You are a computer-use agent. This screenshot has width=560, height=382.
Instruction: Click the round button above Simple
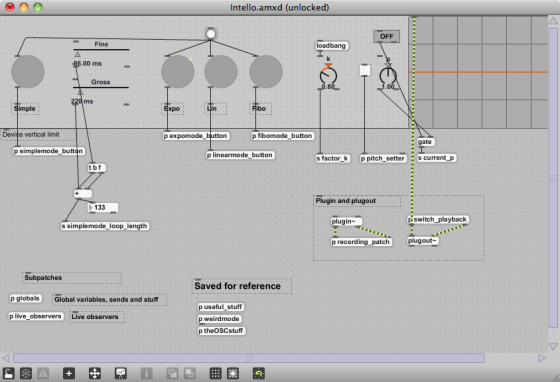coord(28,72)
